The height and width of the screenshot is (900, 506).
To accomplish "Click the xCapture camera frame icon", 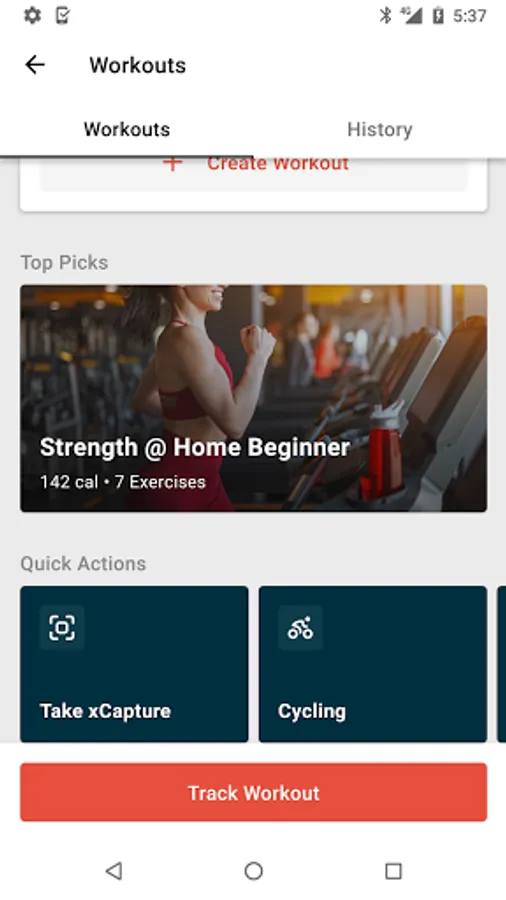I will tap(62, 627).
